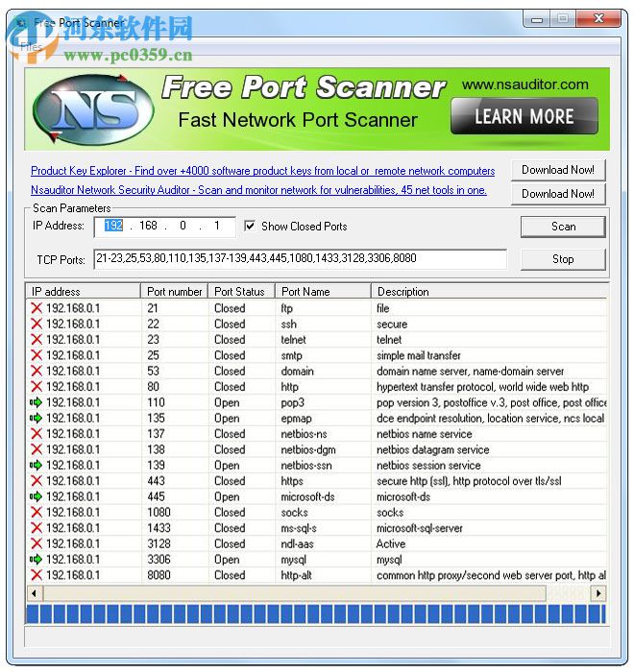Select the 'https' port name cell

coord(292,481)
